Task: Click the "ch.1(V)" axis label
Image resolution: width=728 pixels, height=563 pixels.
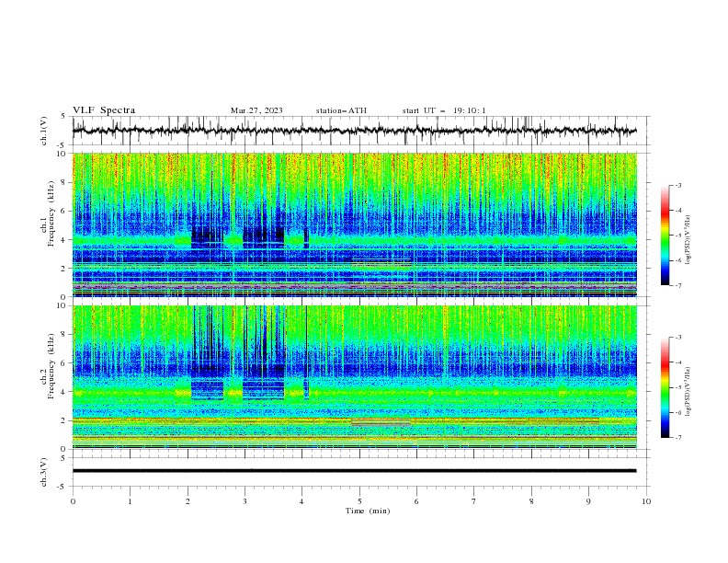Action: tap(44, 131)
